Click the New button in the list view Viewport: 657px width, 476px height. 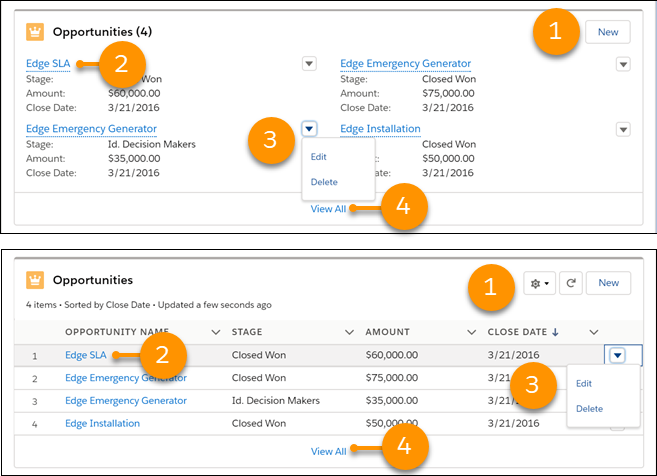tap(608, 283)
